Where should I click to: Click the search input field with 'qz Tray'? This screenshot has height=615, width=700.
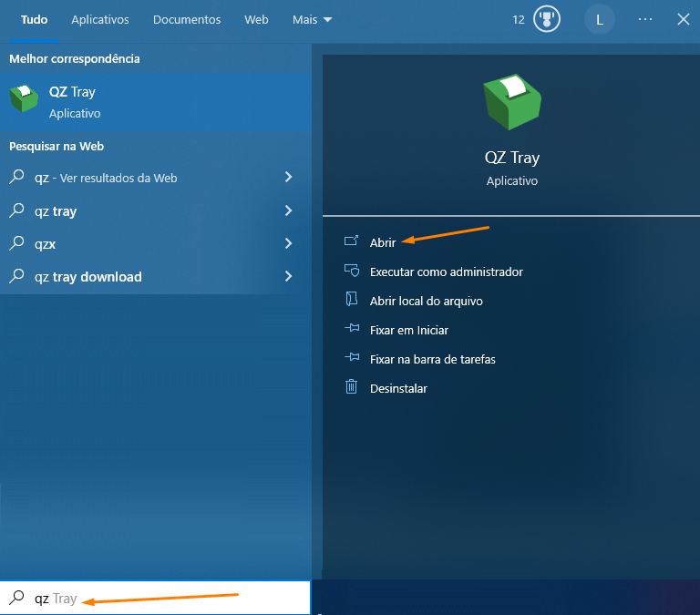coord(155,598)
